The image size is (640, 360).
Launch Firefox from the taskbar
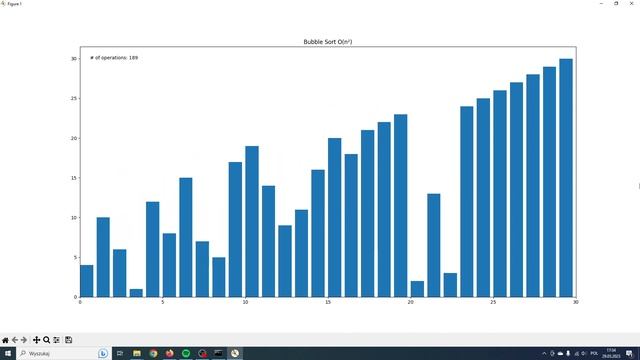[169, 353]
